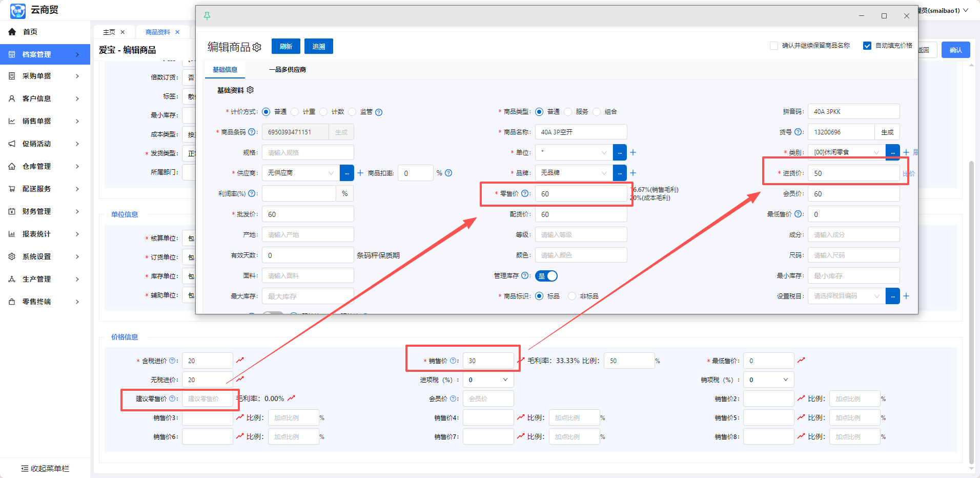Expand 仓库管理 sidebar menu
Image resolution: width=980 pixels, height=478 pixels.
click(45, 166)
